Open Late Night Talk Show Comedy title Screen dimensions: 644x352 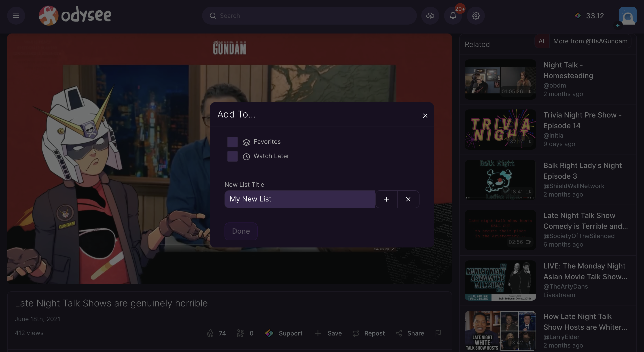(x=585, y=221)
